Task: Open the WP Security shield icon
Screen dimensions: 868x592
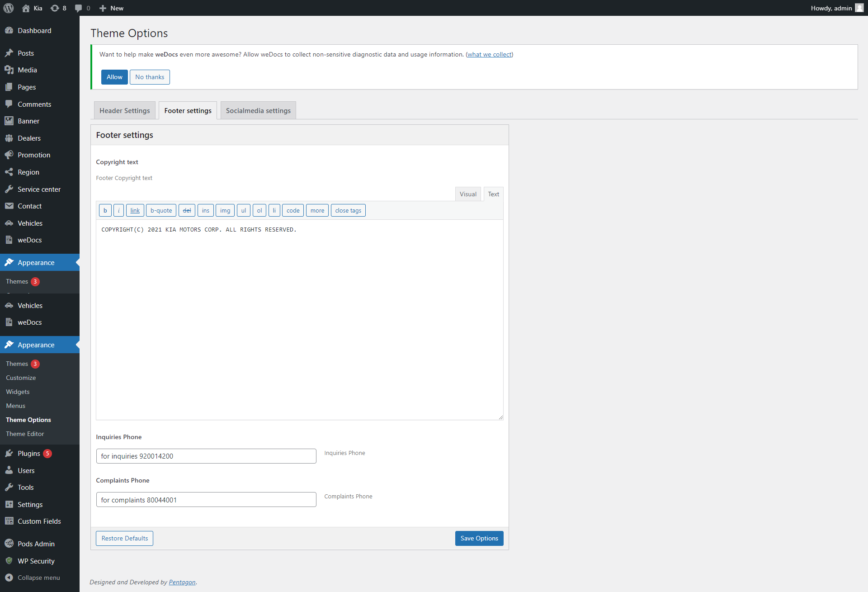Action: pyautogui.click(x=9, y=561)
